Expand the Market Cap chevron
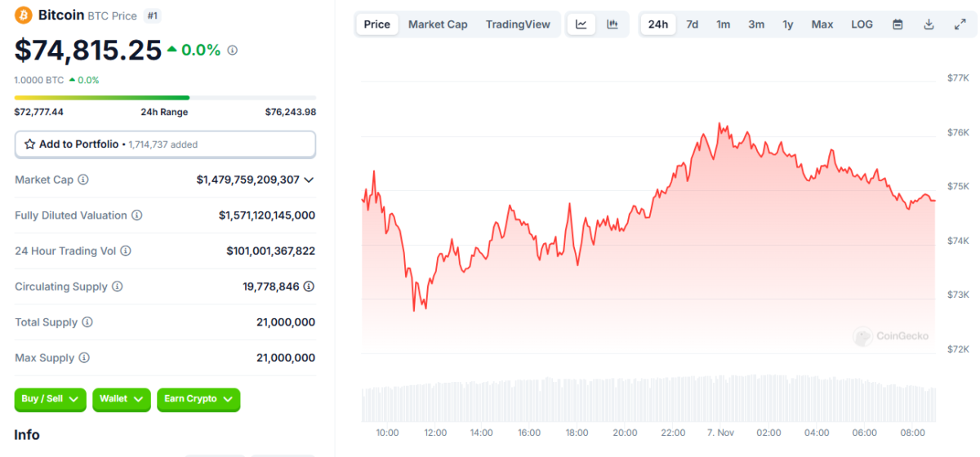The width and height of the screenshot is (980, 457). pos(309,180)
